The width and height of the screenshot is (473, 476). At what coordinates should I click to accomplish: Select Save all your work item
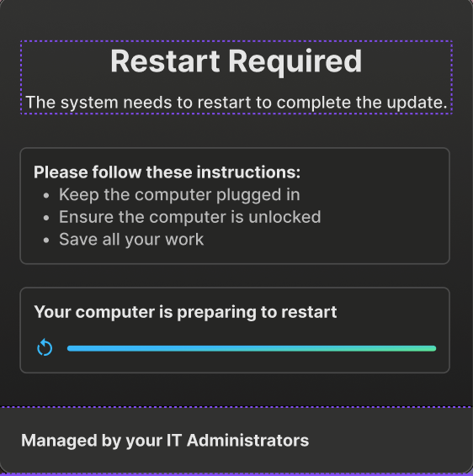[131, 239]
